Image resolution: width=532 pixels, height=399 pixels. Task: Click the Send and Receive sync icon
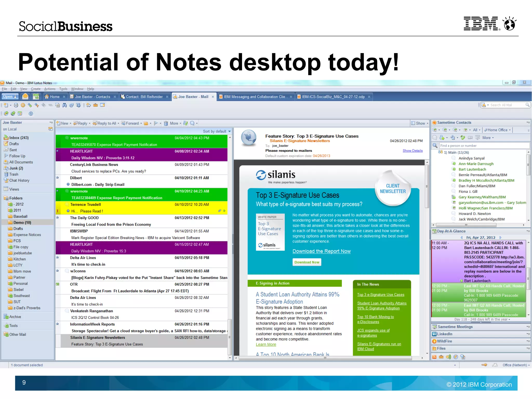(185, 123)
